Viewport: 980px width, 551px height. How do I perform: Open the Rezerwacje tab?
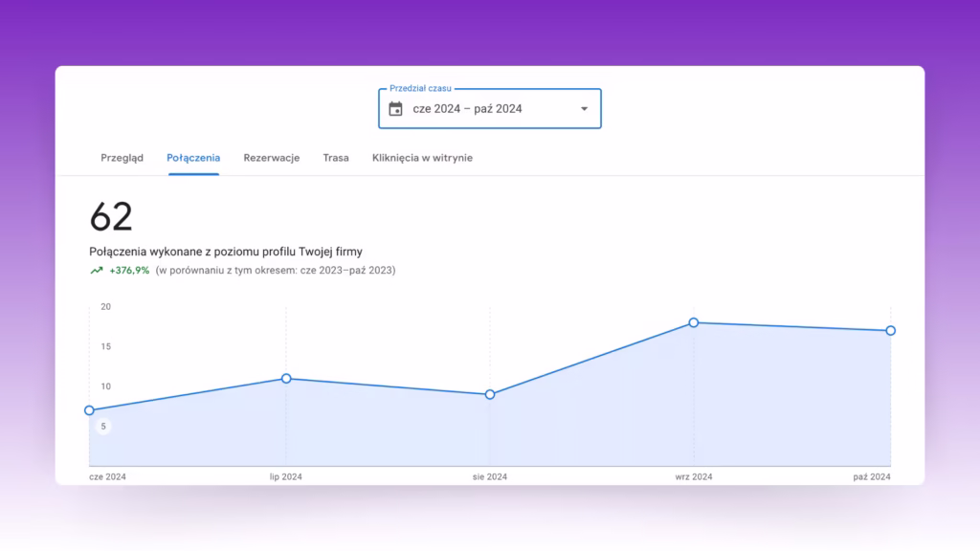(271, 158)
